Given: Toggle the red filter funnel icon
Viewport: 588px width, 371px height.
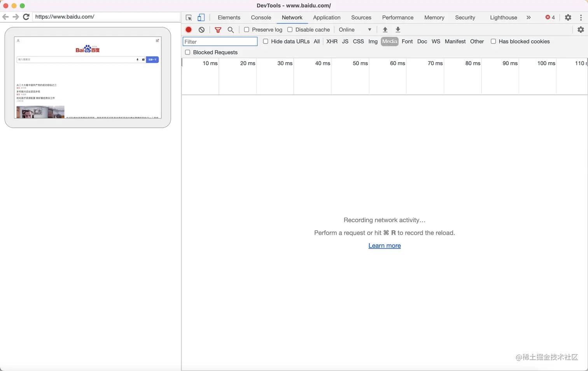Looking at the screenshot, I should click(x=218, y=30).
